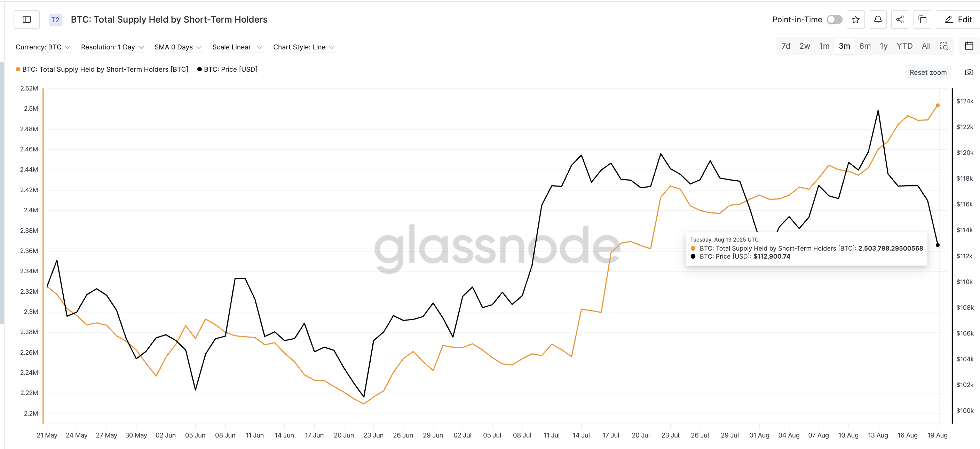Click the star favorite icon
The height and width of the screenshot is (449, 980).
[856, 19]
